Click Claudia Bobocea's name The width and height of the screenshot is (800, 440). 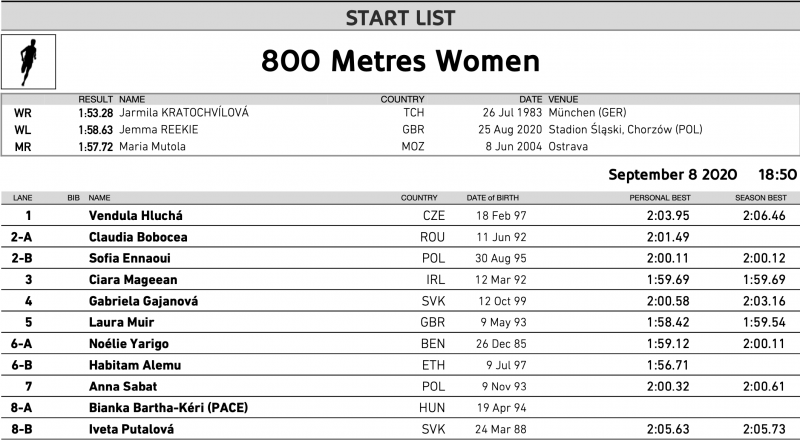138,237
